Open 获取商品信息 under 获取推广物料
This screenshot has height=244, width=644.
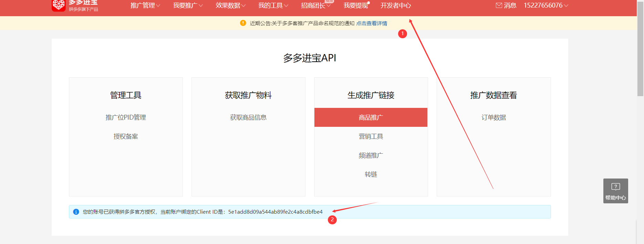(248, 118)
